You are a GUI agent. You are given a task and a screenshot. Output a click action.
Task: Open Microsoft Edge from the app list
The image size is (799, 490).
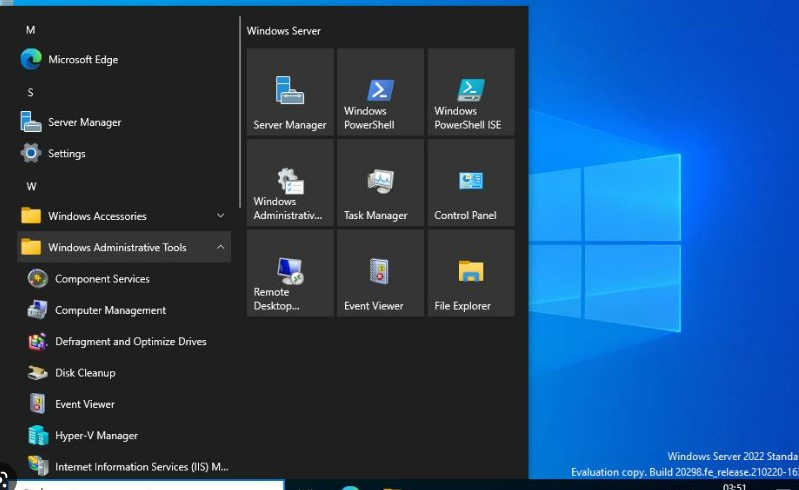[x=124, y=60]
